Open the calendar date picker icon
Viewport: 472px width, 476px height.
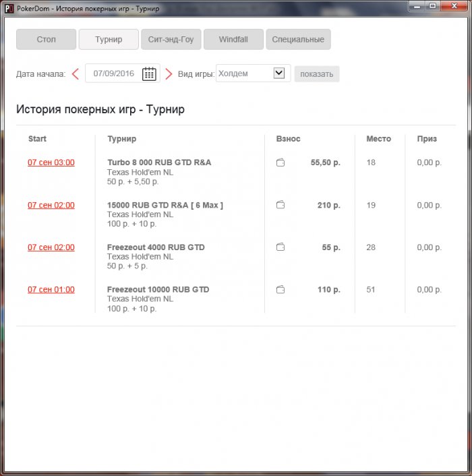click(149, 73)
